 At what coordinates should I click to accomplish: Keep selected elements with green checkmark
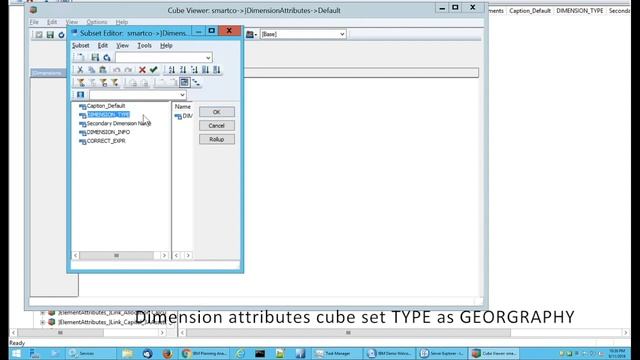click(x=153, y=70)
